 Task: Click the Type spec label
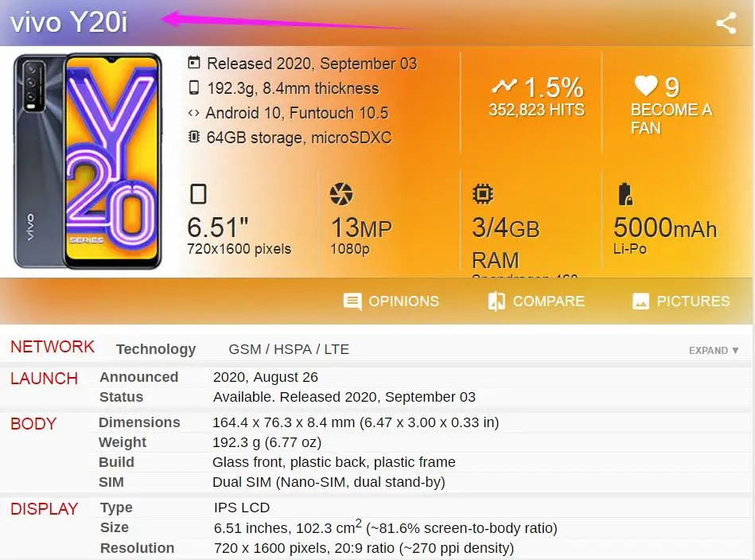coord(116,507)
